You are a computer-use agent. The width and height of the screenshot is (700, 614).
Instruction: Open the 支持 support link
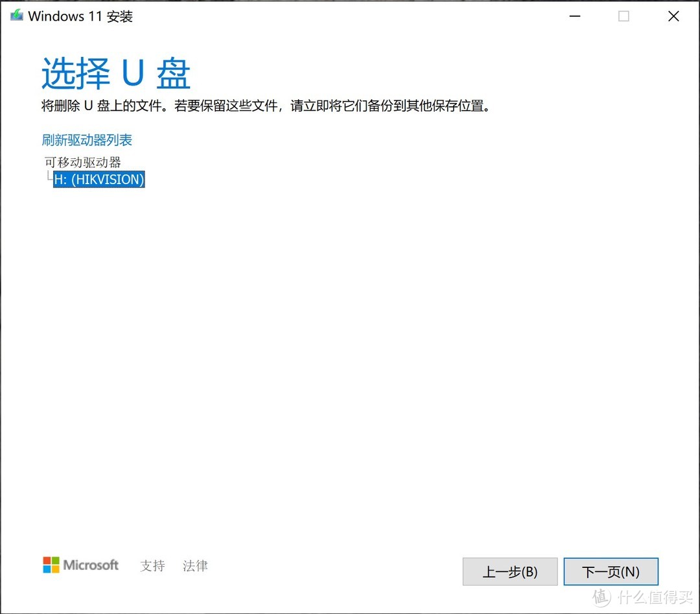tap(152, 566)
